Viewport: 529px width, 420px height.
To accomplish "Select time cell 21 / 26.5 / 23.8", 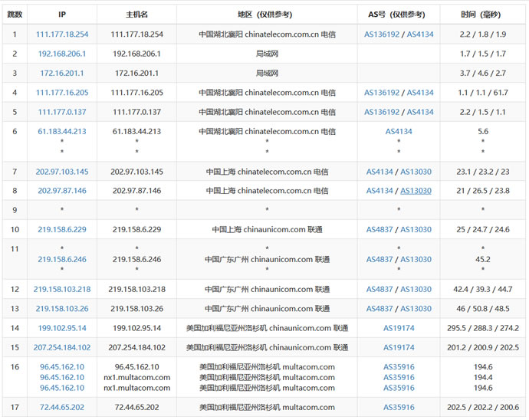I will pos(483,191).
